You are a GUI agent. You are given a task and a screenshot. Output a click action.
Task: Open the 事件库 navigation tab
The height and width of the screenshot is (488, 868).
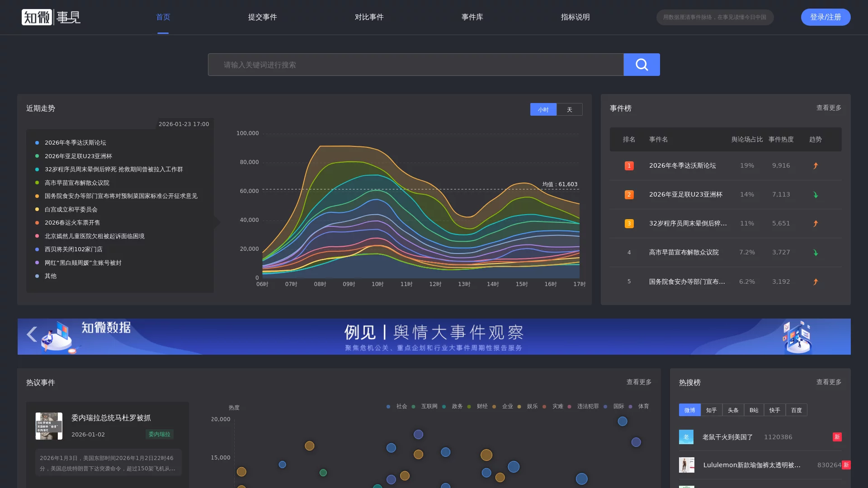click(472, 17)
